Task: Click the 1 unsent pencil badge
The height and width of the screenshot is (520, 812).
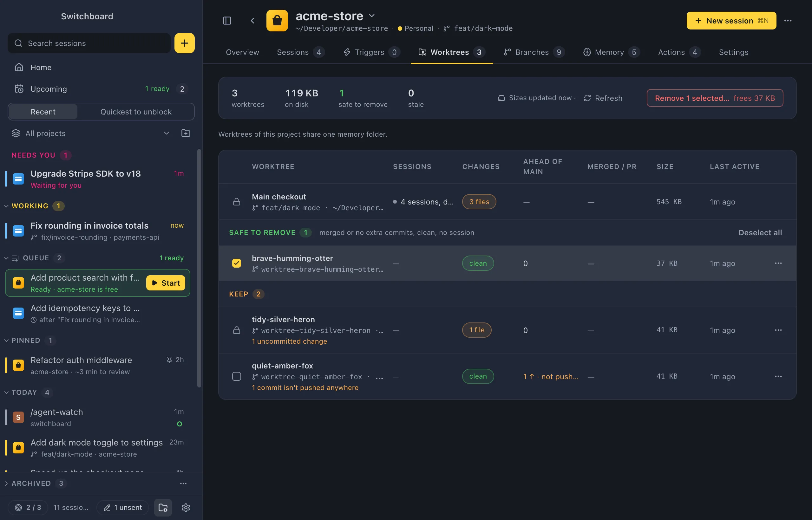Action: click(x=123, y=507)
